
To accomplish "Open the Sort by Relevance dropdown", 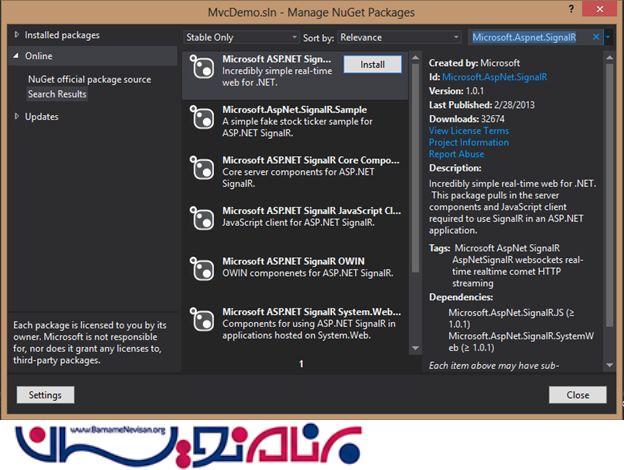I will coord(399,37).
